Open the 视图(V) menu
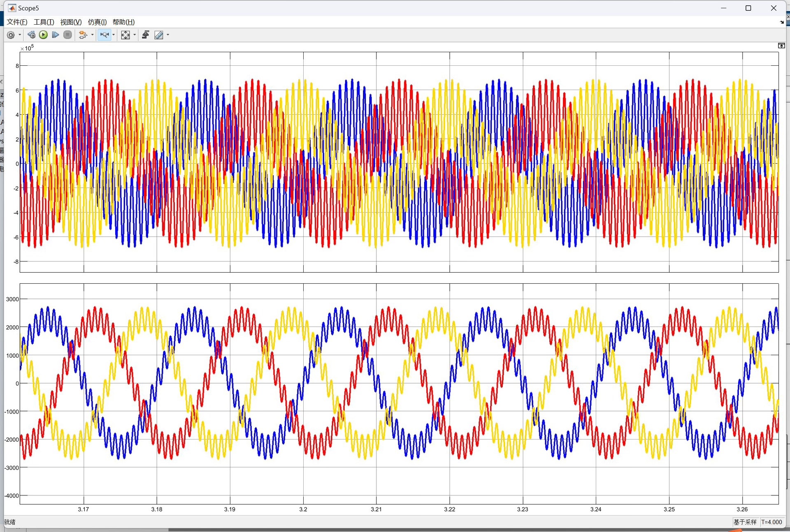 point(71,22)
